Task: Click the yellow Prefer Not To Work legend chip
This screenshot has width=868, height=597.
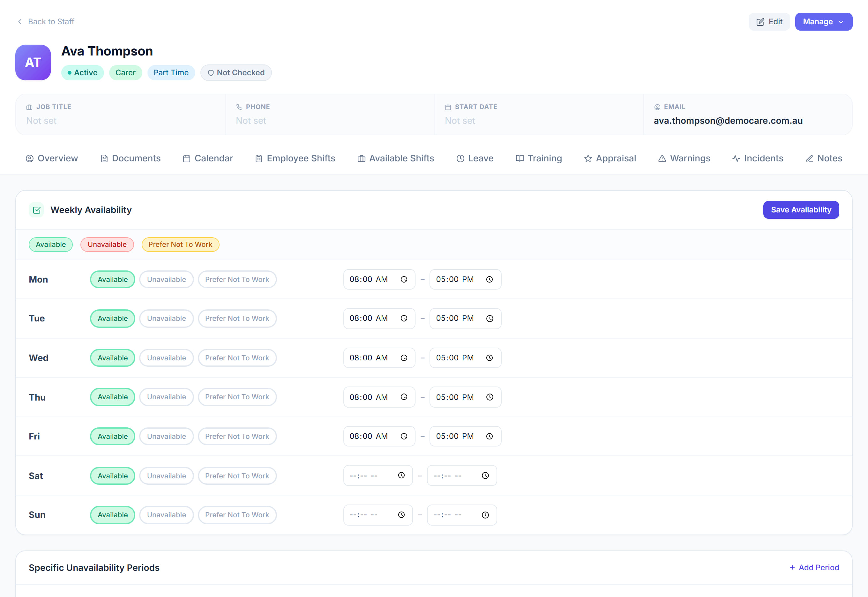Action: click(x=180, y=245)
